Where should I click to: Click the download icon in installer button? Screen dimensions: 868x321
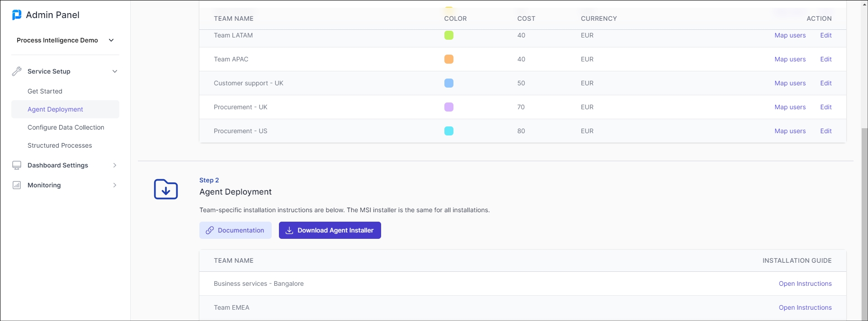pos(289,230)
